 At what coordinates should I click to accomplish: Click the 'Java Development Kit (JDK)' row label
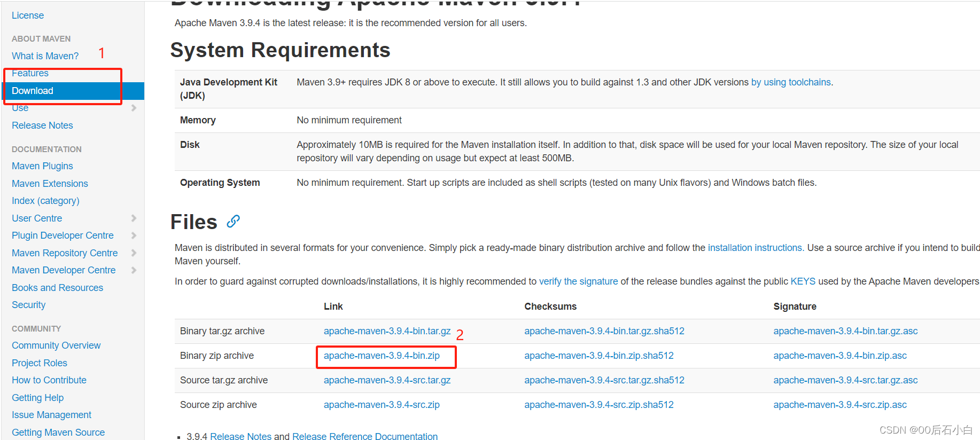point(229,89)
